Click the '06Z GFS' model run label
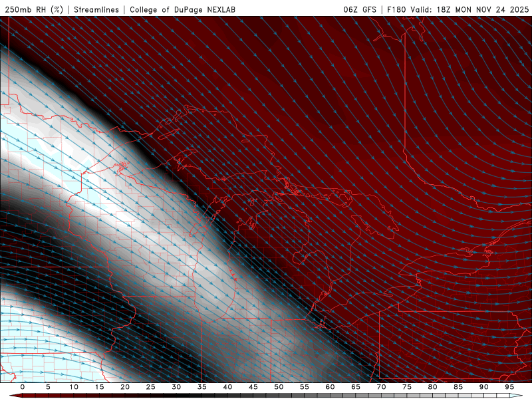 click(360, 9)
